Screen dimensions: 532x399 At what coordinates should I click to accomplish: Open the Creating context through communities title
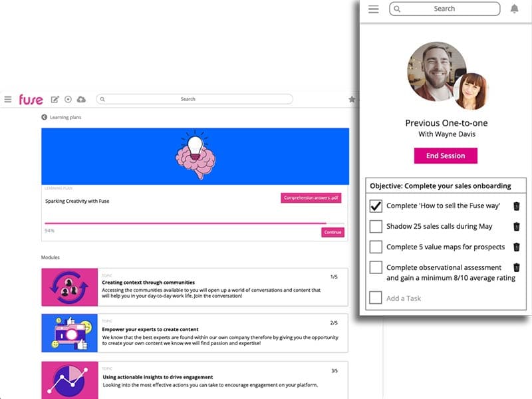coord(148,282)
